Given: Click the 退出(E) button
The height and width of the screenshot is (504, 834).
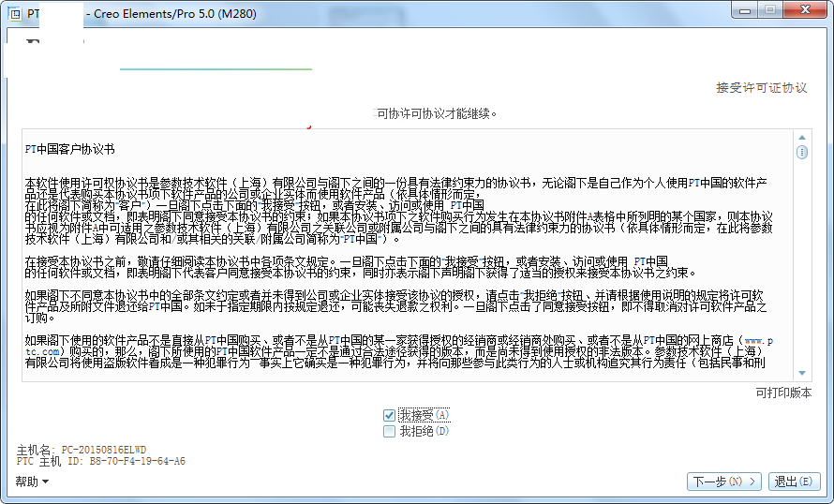Looking at the screenshot, I should (x=794, y=482).
